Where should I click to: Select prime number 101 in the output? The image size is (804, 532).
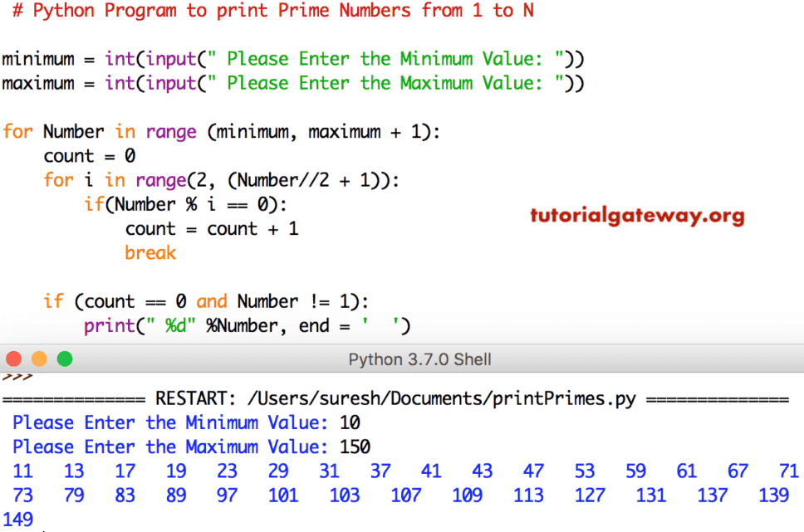point(283,495)
